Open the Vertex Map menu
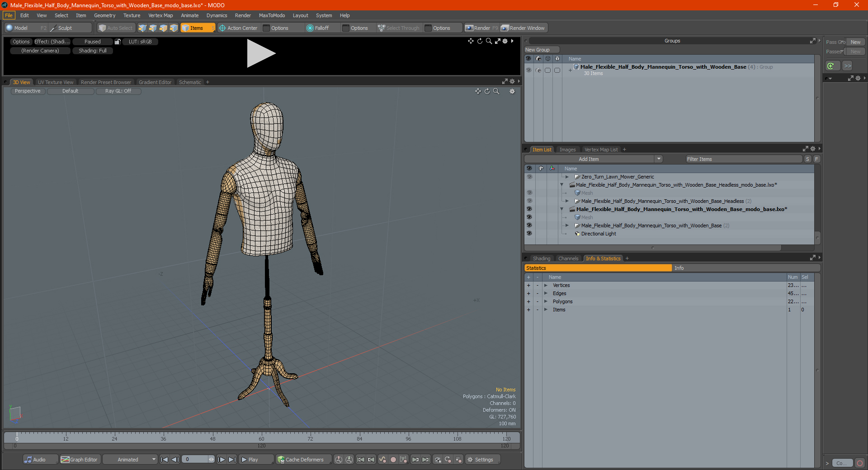The image size is (868, 470). [160, 15]
